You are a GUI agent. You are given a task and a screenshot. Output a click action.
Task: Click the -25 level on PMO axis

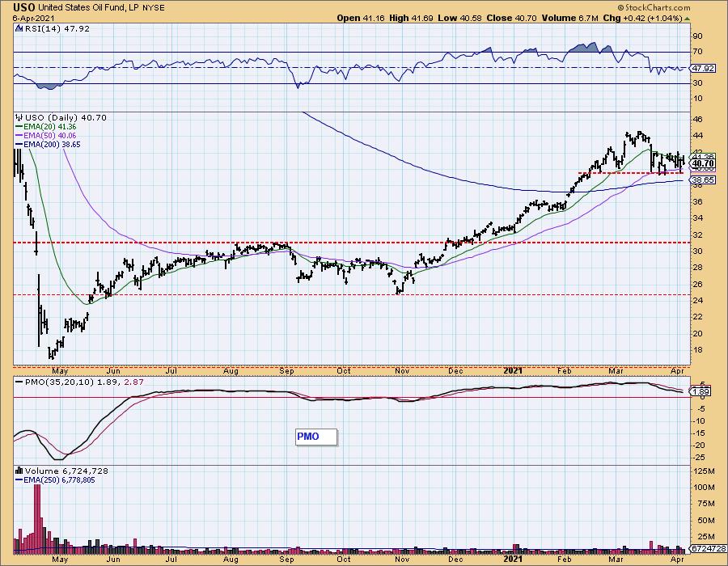(698, 458)
